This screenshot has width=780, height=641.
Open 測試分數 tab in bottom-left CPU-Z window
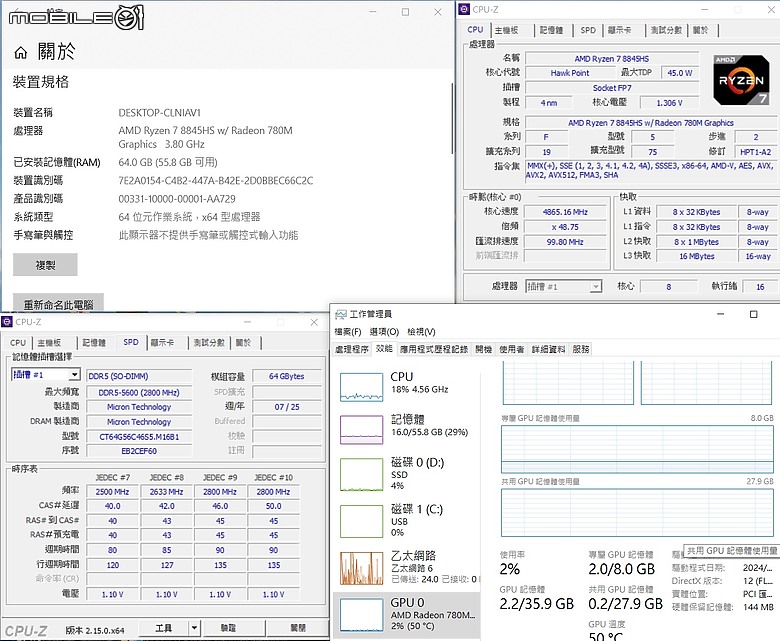[209, 343]
